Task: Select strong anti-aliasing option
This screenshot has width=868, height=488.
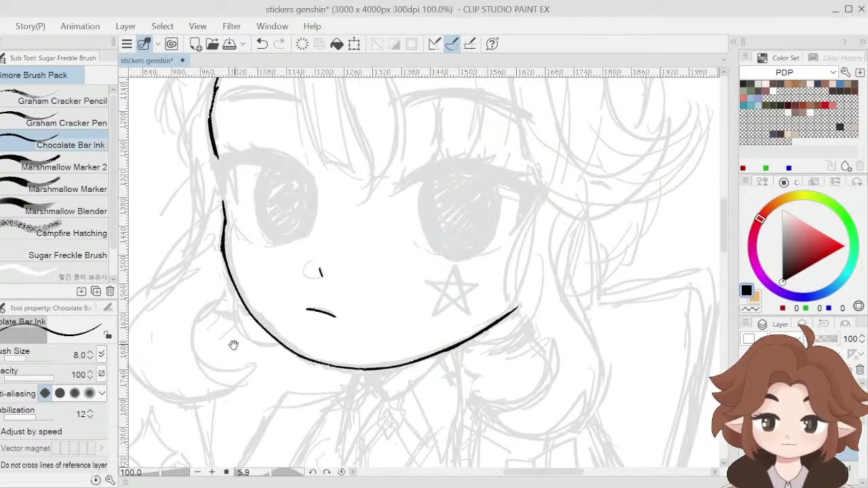Action: point(90,393)
